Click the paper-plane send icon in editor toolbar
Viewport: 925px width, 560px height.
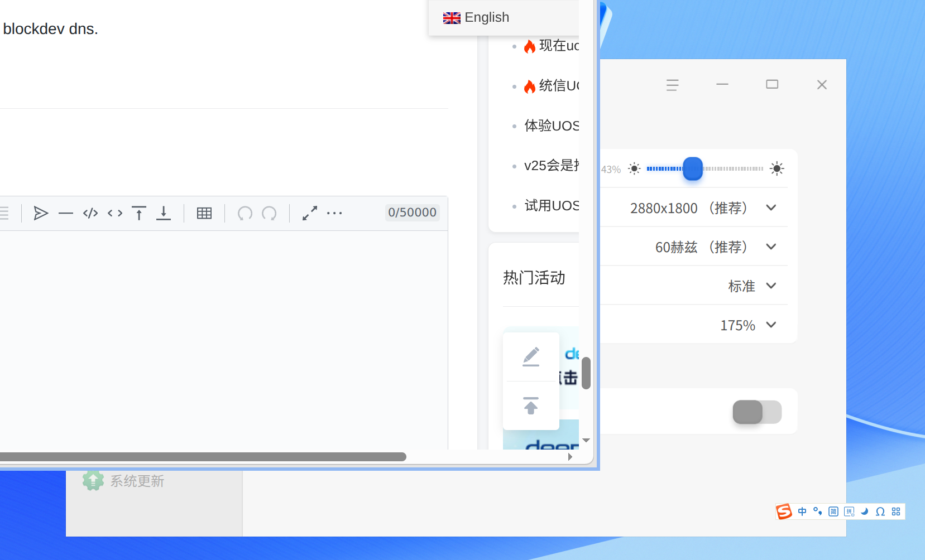(41, 213)
